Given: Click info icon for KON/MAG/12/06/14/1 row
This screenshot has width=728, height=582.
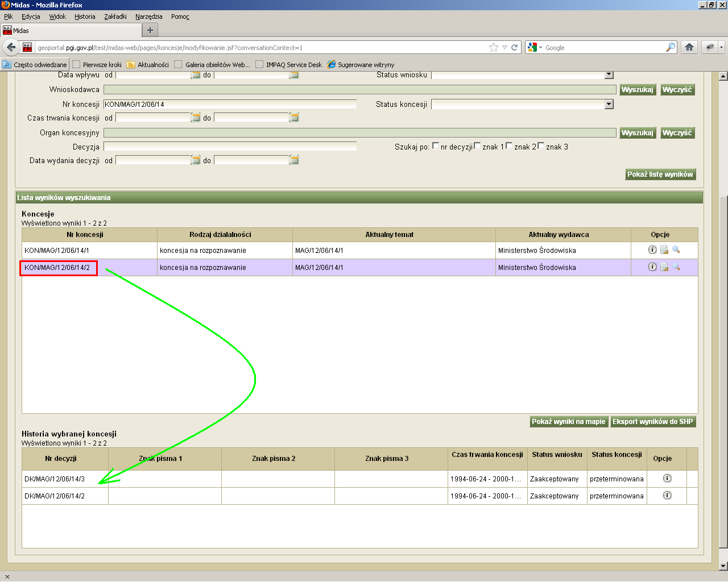Looking at the screenshot, I should pyautogui.click(x=652, y=250).
